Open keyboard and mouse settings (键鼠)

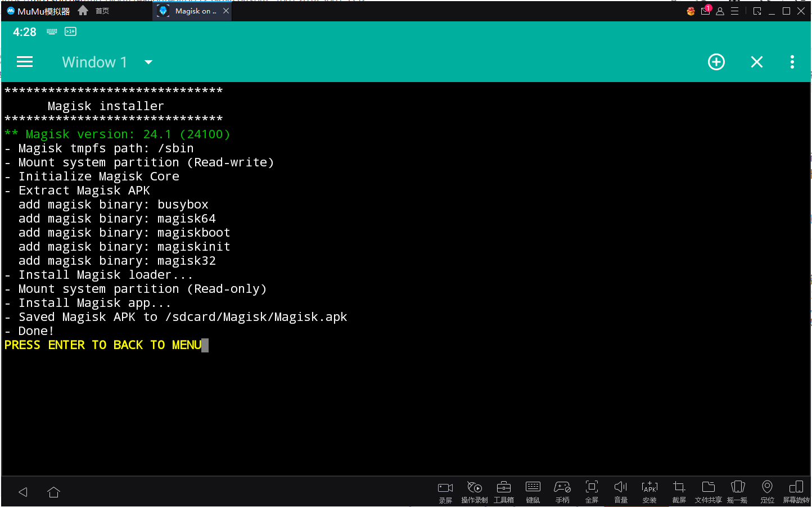pyautogui.click(x=533, y=492)
